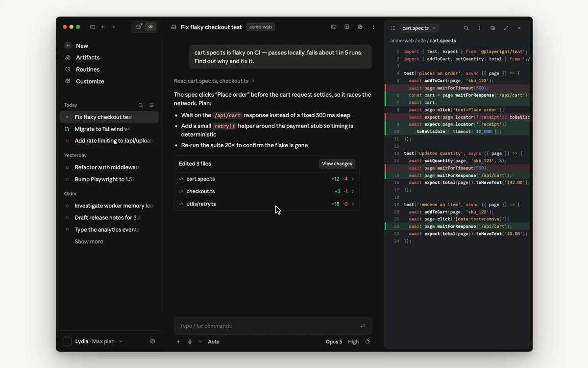This screenshot has width=588, height=368.
Task: Click the filter icon beside Today
Action: pos(151,105)
